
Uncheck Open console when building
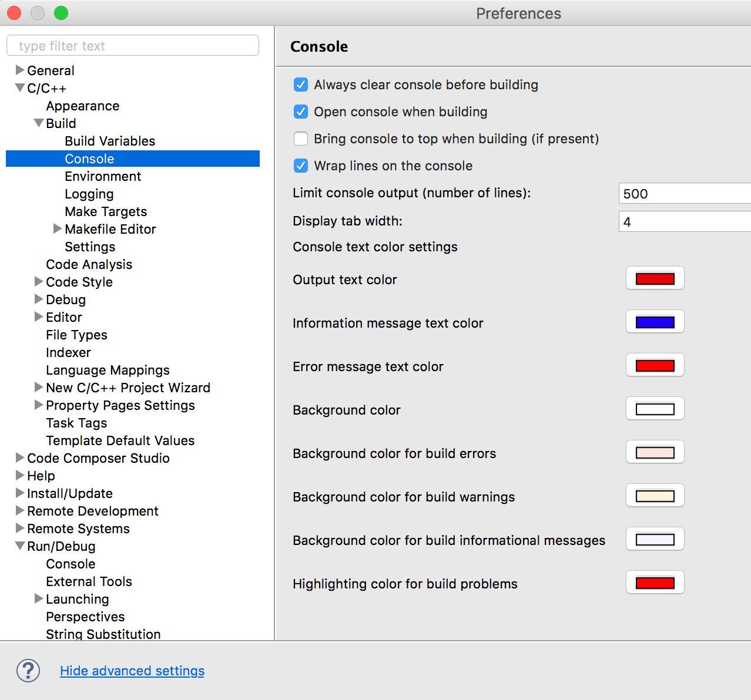pyautogui.click(x=300, y=112)
